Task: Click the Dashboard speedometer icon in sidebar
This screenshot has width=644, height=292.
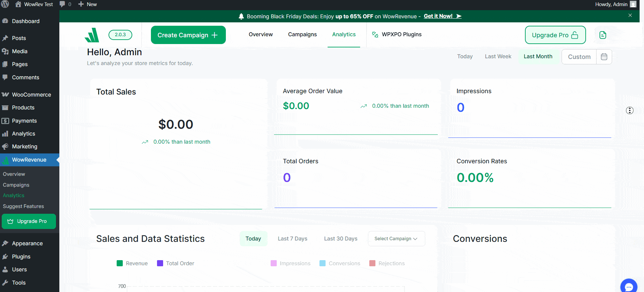Action: (x=5, y=21)
